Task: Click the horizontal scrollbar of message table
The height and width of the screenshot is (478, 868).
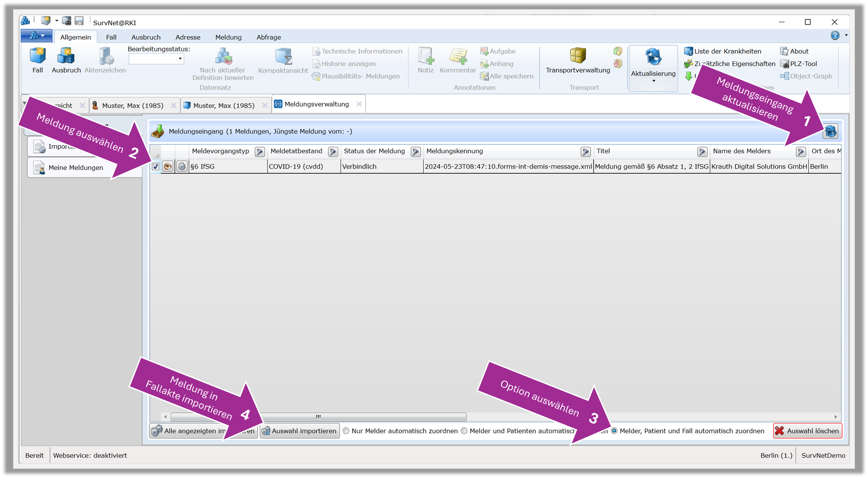Action: (x=318, y=417)
